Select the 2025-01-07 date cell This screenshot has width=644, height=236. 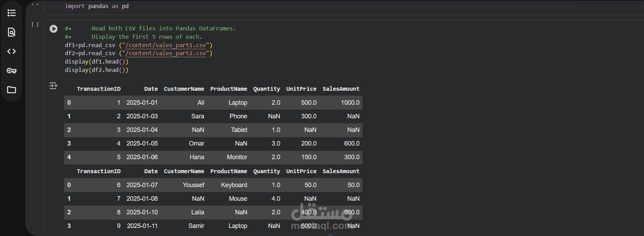pyautogui.click(x=142, y=185)
